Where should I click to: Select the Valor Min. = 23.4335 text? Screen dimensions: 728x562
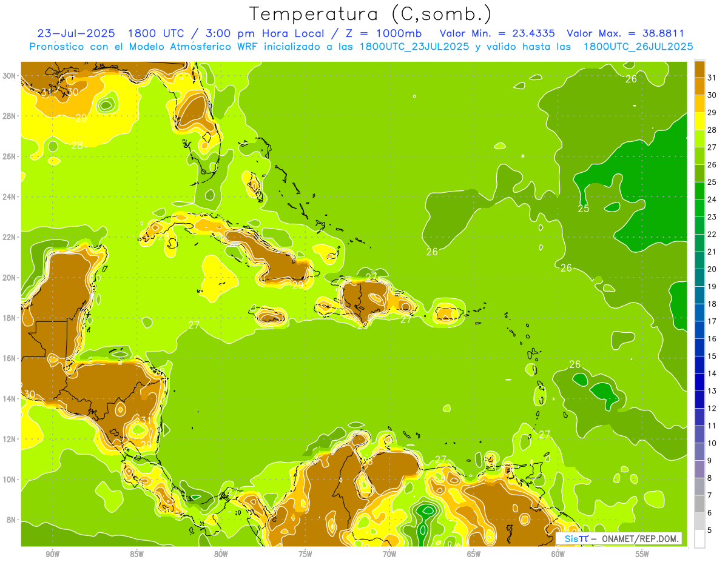(497, 33)
